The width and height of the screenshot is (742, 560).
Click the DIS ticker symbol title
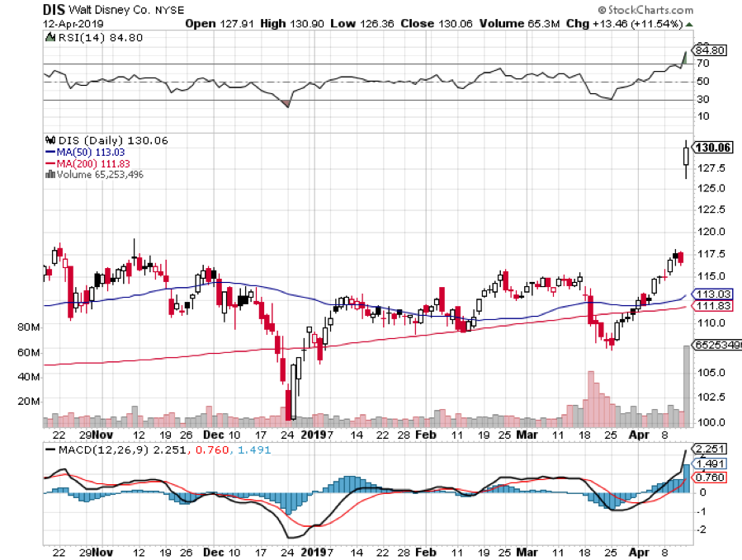[54, 10]
